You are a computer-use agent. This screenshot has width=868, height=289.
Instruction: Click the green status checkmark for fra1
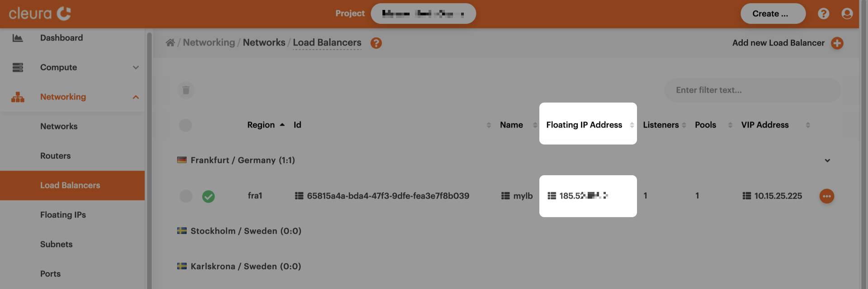(x=208, y=196)
